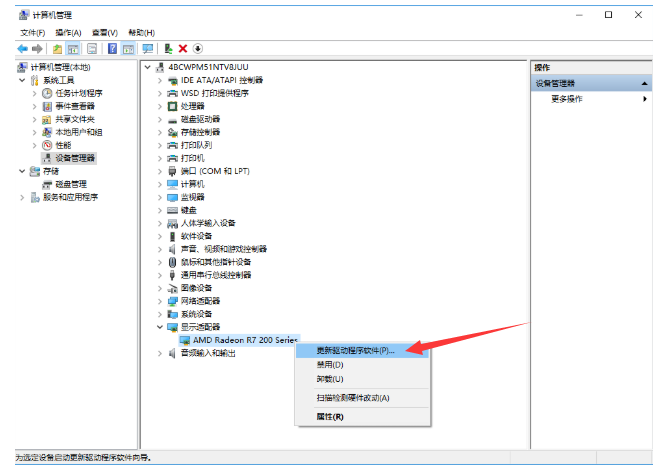Click the scan for hardware changes toolbar icon

pyautogui.click(x=148, y=48)
